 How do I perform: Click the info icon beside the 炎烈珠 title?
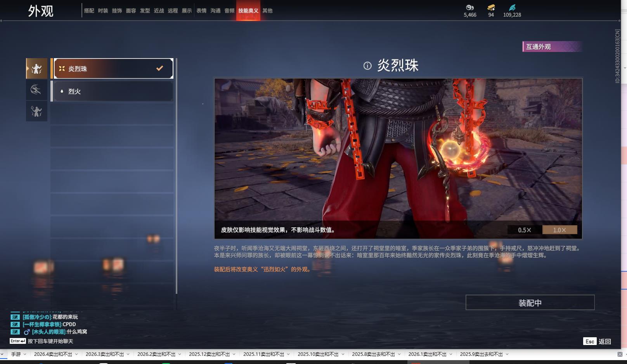click(x=368, y=66)
